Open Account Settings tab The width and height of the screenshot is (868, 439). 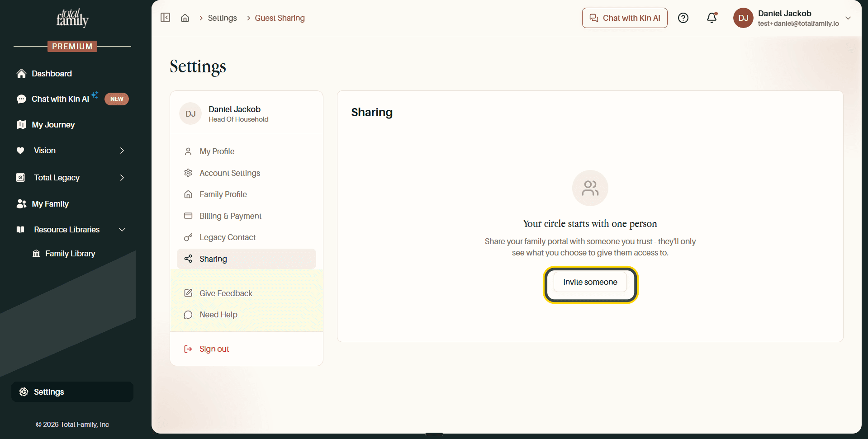[x=247, y=173]
